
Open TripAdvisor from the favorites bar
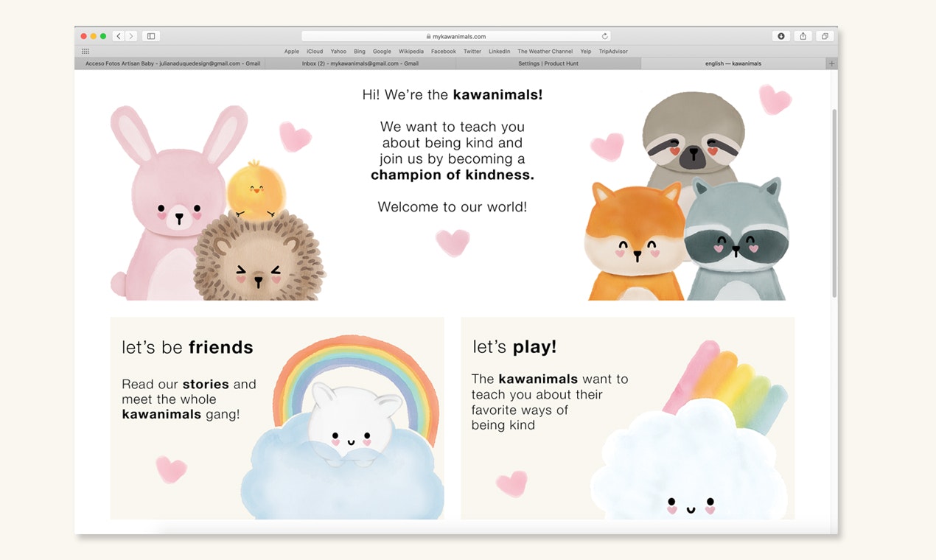(612, 51)
